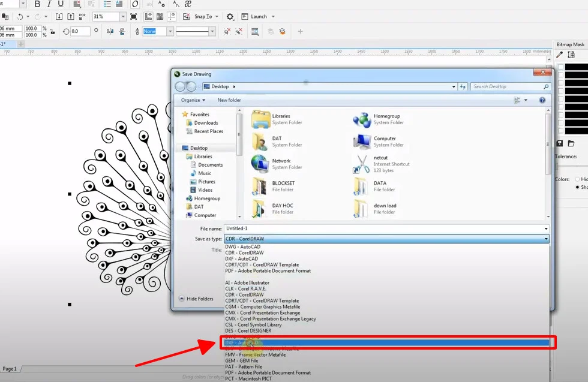Viewport: 588px width, 382px height.
Task: Click the Publish to PDF icon
Action: (82, 17)
